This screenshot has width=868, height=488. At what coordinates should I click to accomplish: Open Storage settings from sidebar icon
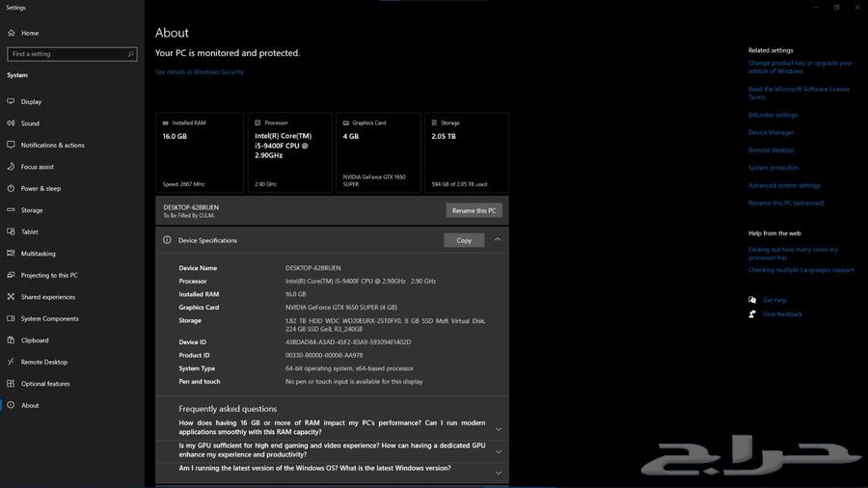tap(11, 210)
